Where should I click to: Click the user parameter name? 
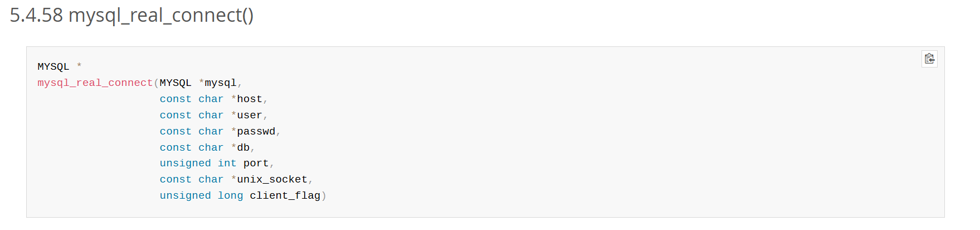250,115
